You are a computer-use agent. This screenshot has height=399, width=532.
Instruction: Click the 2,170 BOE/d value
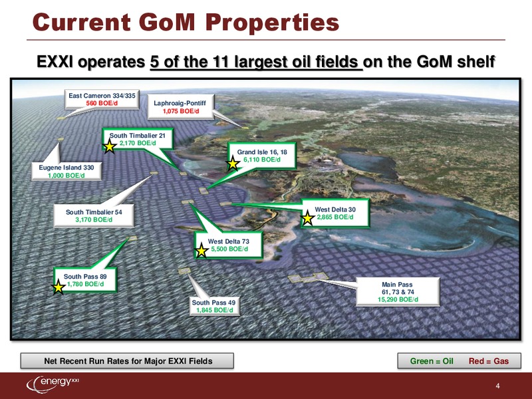coord(138,143)
